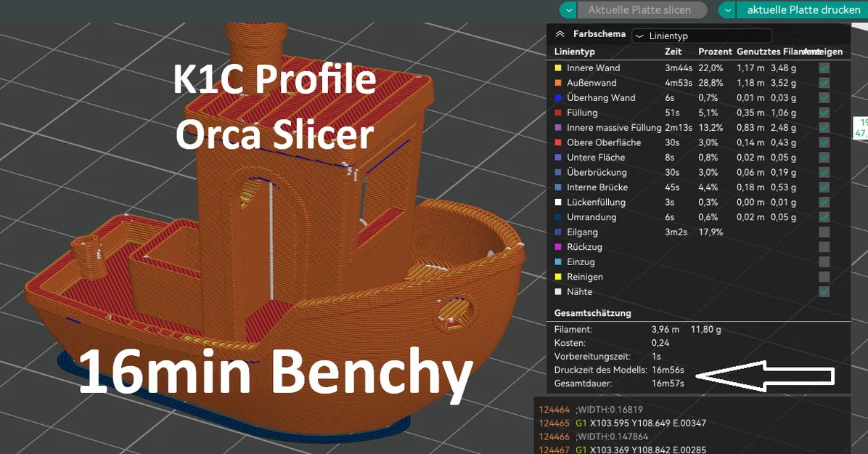This screenshot has height=454, width=868.
Task: Click the aktuelle Platte drucken button
Action: pyautogui.click(x=802, y=10)
